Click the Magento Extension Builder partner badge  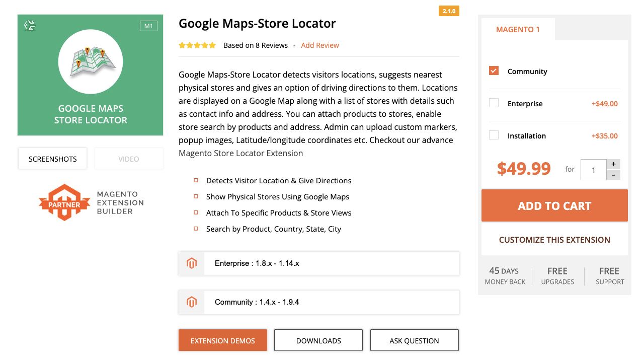click(x=91, y=202)
